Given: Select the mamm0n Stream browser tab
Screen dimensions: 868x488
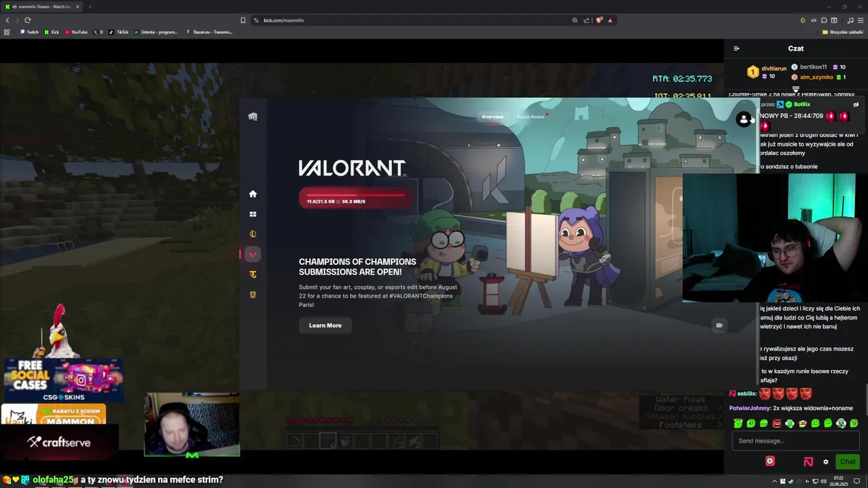Looking at the screenshot, I should coord(42,7).
